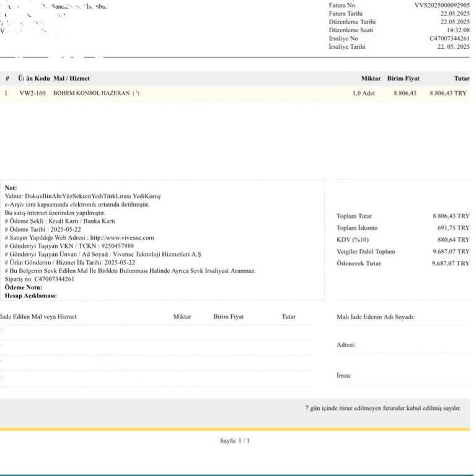Viewport: 476px width, 476px height.
Task: Click Birim Fiyat header in return table
Action: [228, 317]
